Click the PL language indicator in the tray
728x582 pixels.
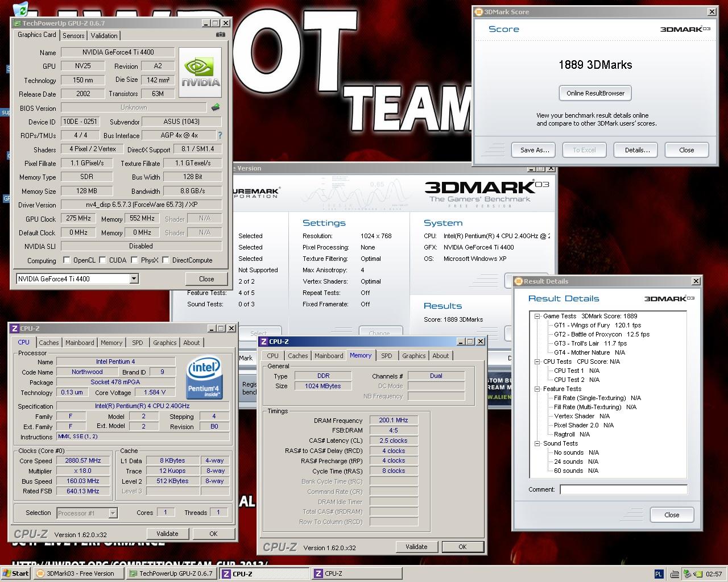click(659, 574)
